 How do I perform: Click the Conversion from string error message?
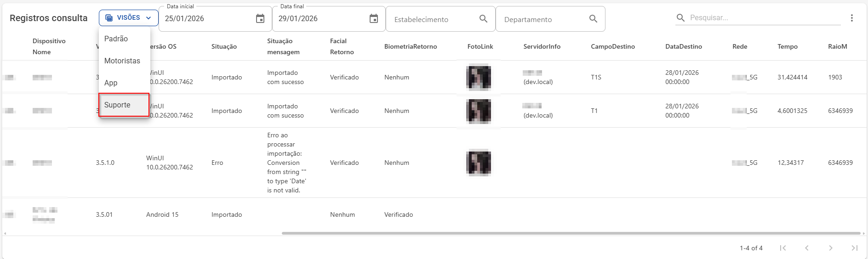[x=286, y=163]
